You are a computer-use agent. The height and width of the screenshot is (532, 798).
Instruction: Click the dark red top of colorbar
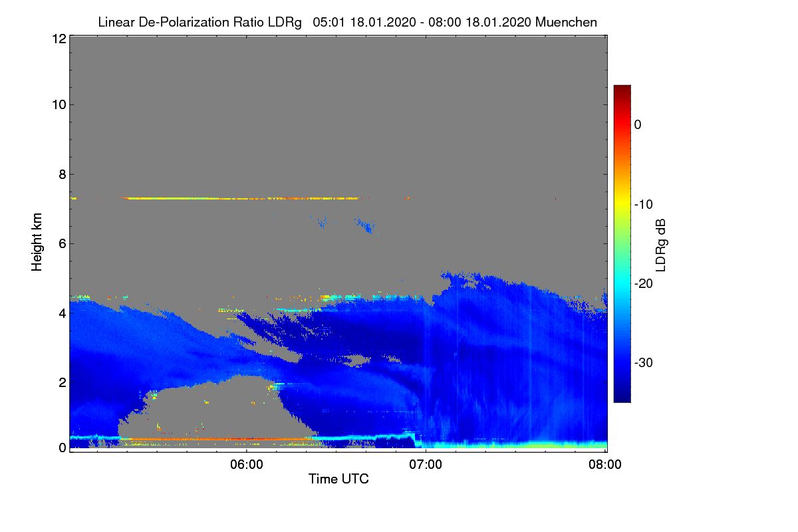[x=622, y=89]
